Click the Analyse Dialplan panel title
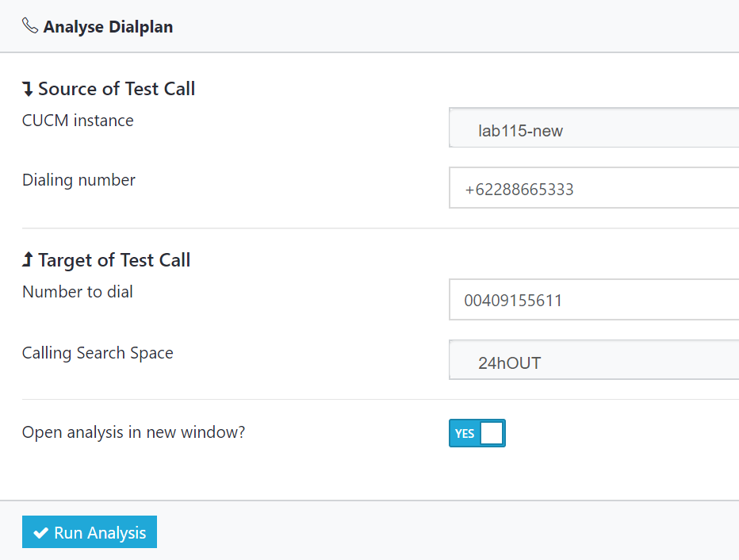This screenshot has width=739, height=560. (x=108, y=27)
